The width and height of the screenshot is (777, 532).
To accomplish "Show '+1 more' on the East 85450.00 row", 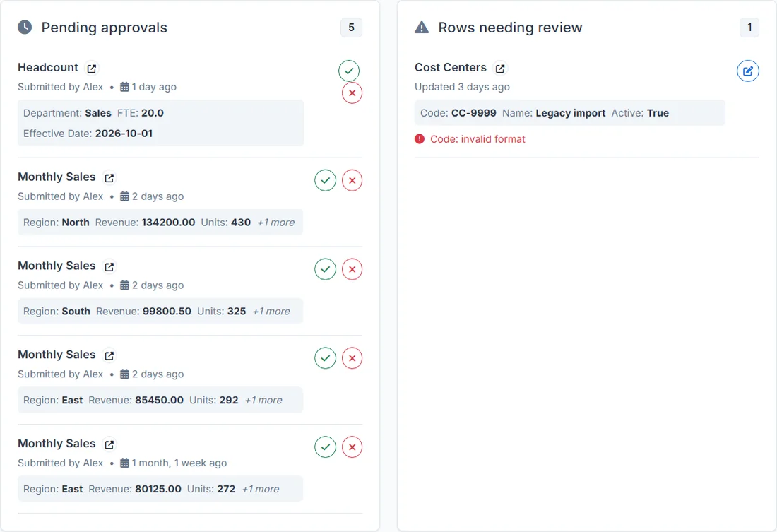I will click(x=263, y=400).
